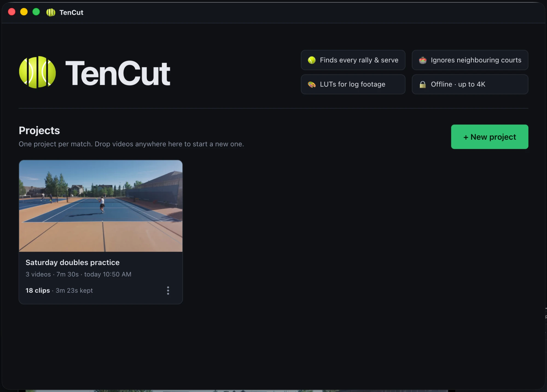Click the LUTs for log footage text
The image size is (547, 392).
(353, 84)
